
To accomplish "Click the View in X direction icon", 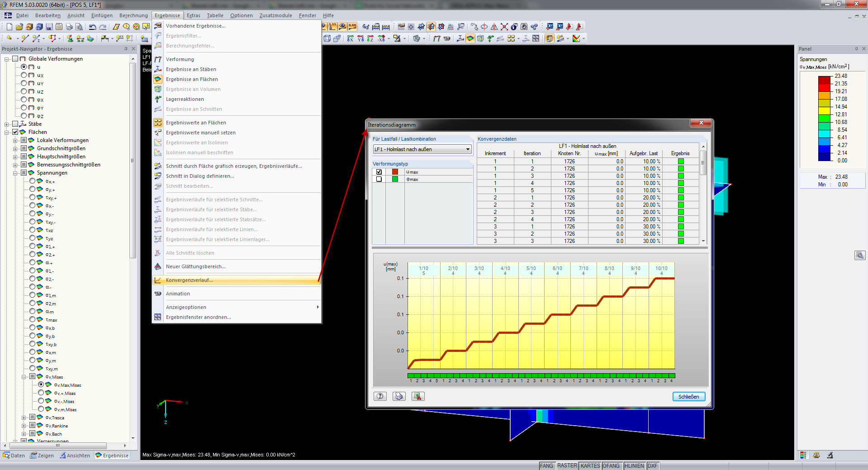I will [x=351, y=38].
